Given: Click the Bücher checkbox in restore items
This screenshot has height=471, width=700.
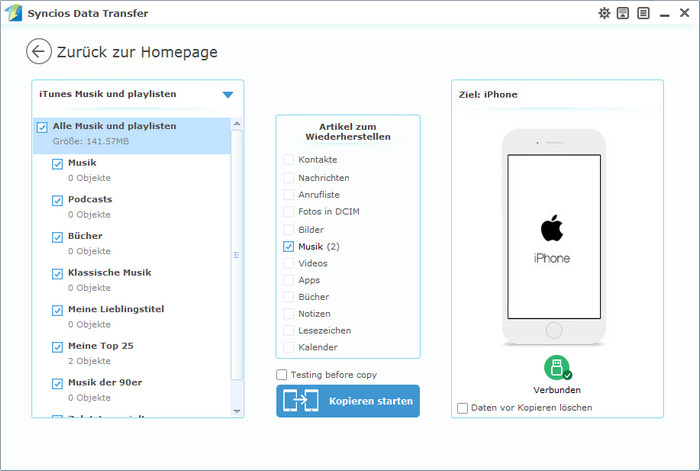Looking at the screenshot, I should tap(288, 297).
